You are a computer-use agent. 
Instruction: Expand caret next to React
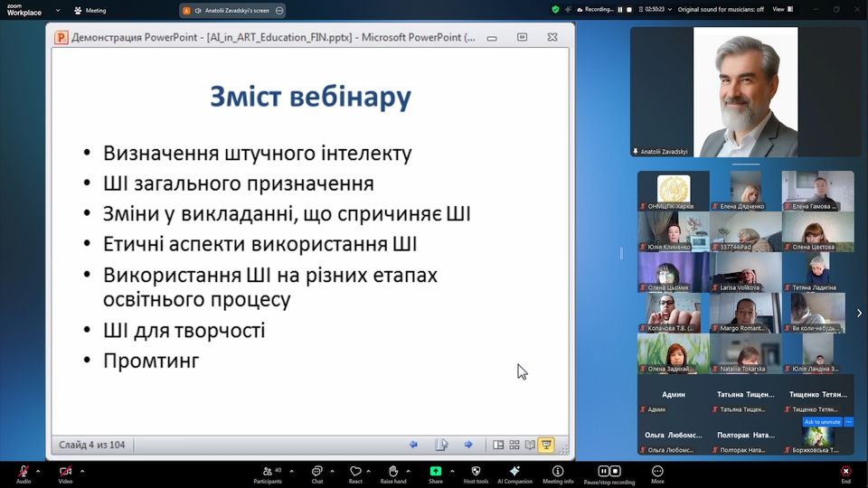[x=368, y=472]
